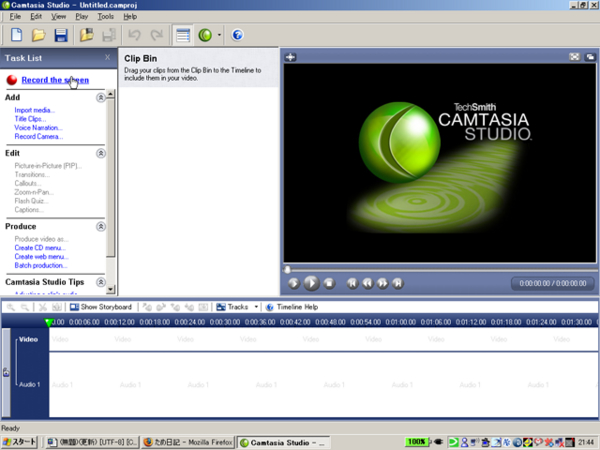Click the Stop button in the preview controls
The height and width of the screenshot is (450, 600).
[329, 284]
